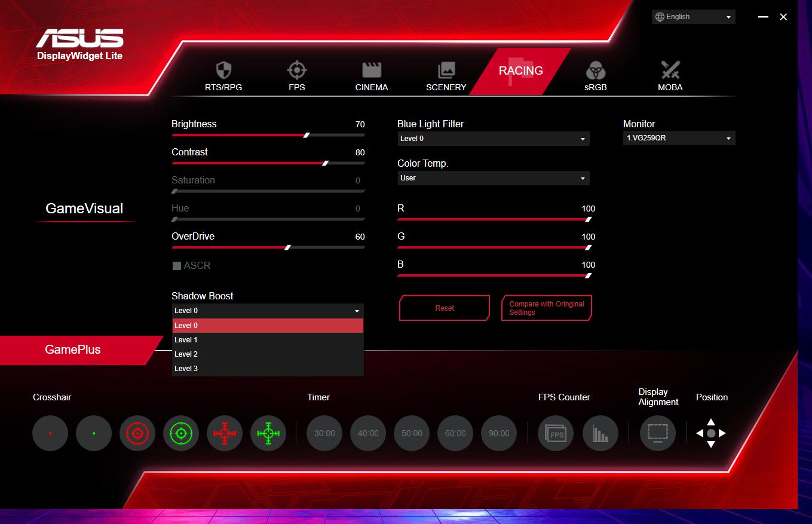Select the red dot crosshair
Screen dimensions: 812x524
click(x=50, y=433)
